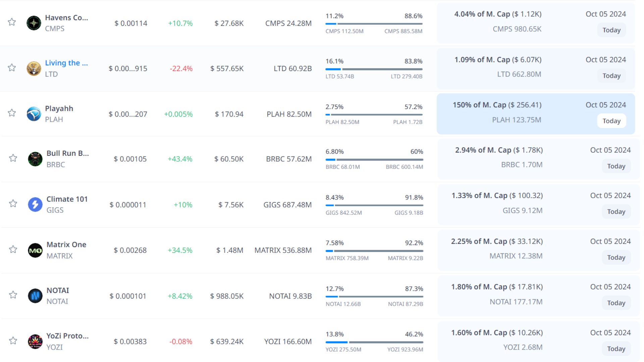Click the Climate 101 lightning bolt logo
Image resolution: width=644 pixels, height=362 pixels.
tap(35, 204)
